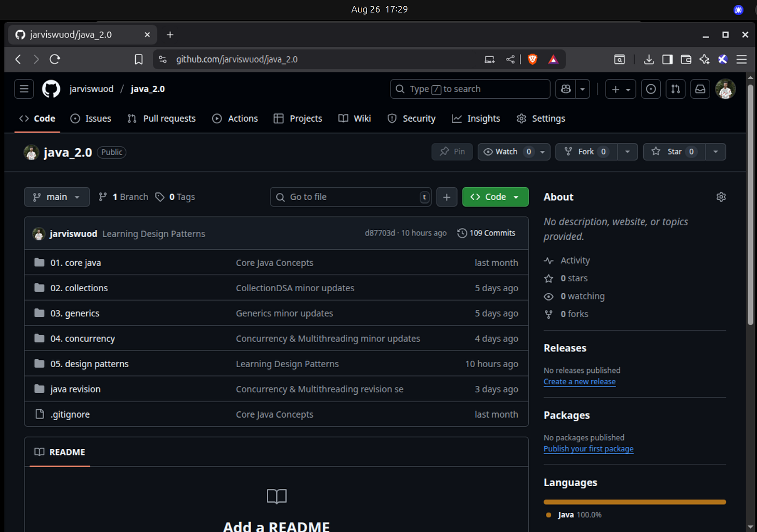The width and height of the screenshot is (757, 532).
Task: Click the Brave Shields lion icon
Action: (x=532, y=59)
